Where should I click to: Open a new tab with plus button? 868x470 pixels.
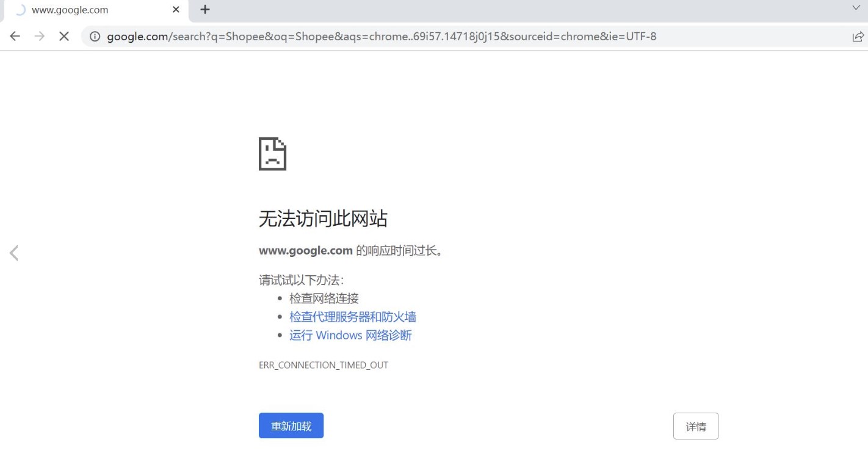pos(205,10)
